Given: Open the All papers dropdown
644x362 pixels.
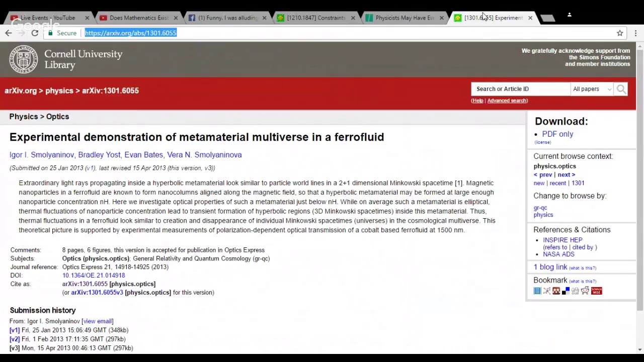Looking at the screenshot, I should click(x=592, y=89).
